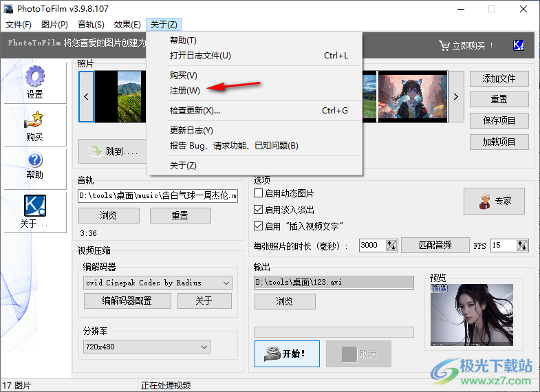Click the greyed Cancel button
Image resolution: width=540 pixels, height=392 pixels.
click(358, 353)
